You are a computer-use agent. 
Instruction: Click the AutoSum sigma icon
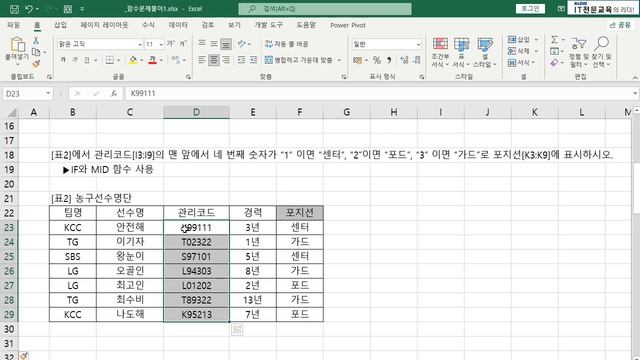(x=554, y=40)
